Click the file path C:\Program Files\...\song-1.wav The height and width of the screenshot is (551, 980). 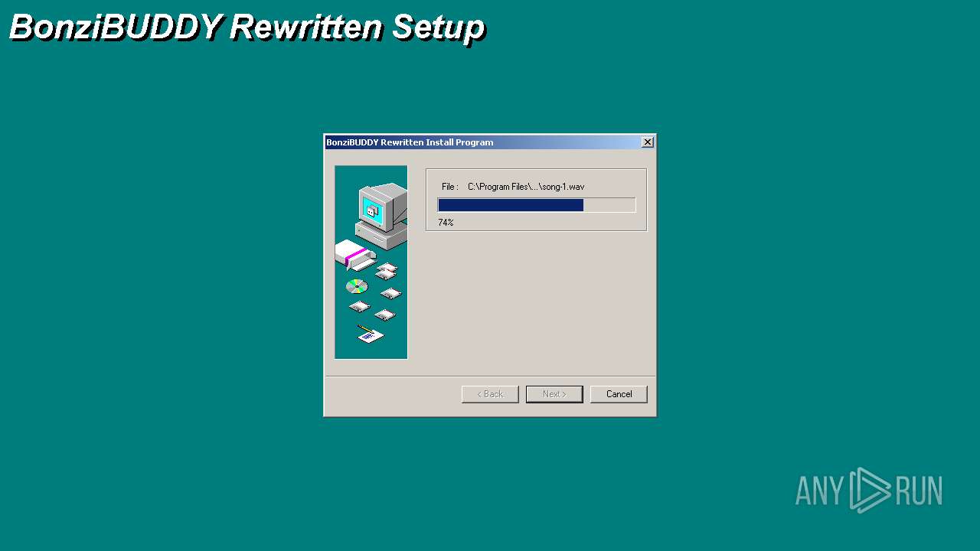point(526,187)
